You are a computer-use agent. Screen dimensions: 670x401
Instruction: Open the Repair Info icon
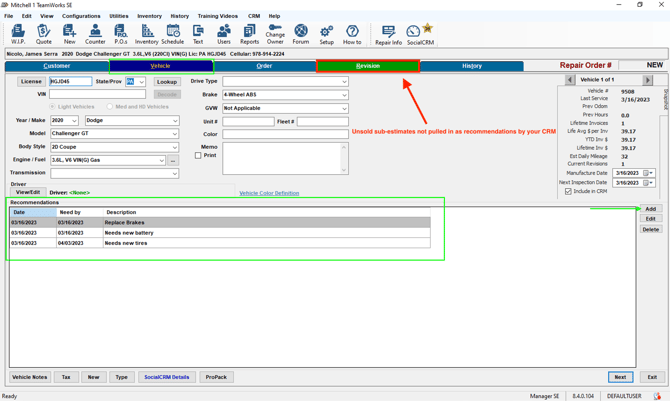388,35
